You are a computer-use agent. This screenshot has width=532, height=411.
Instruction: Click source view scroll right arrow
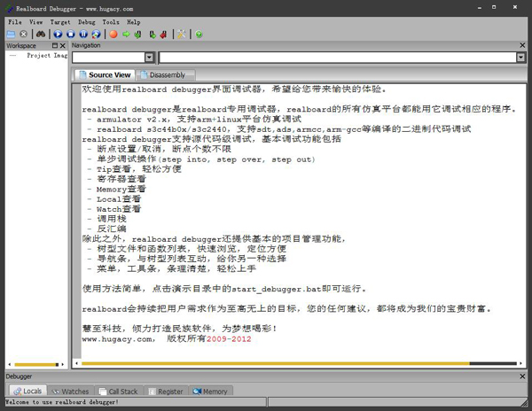520,363
